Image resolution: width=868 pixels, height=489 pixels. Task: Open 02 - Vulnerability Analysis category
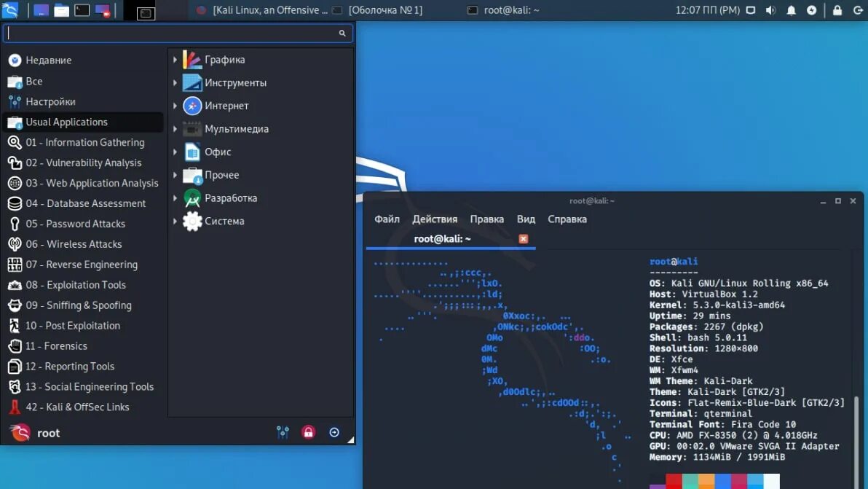pos(83,163)
